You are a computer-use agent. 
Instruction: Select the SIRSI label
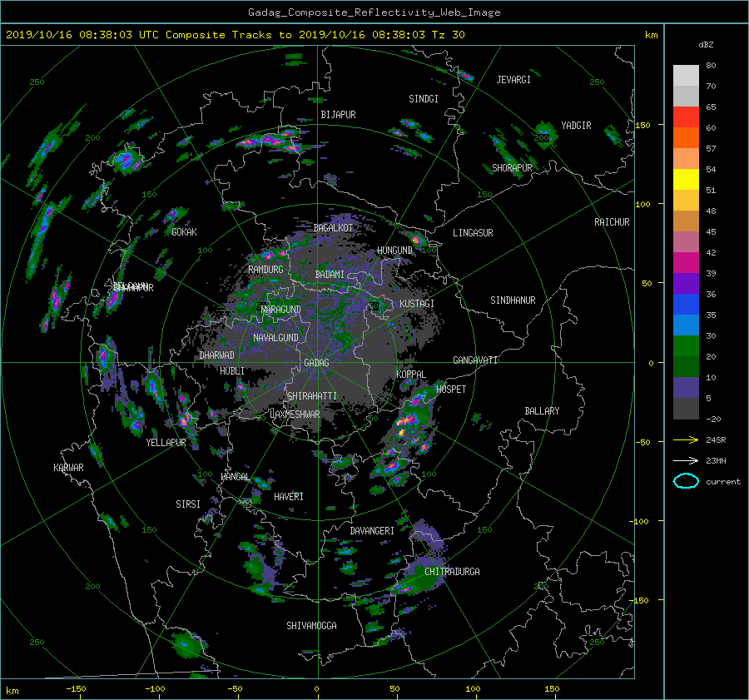[188, 504]
